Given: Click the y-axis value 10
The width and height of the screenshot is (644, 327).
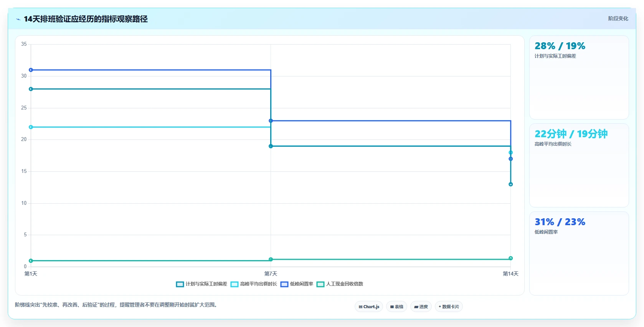Looking at the screenshot, I should 24,203.
